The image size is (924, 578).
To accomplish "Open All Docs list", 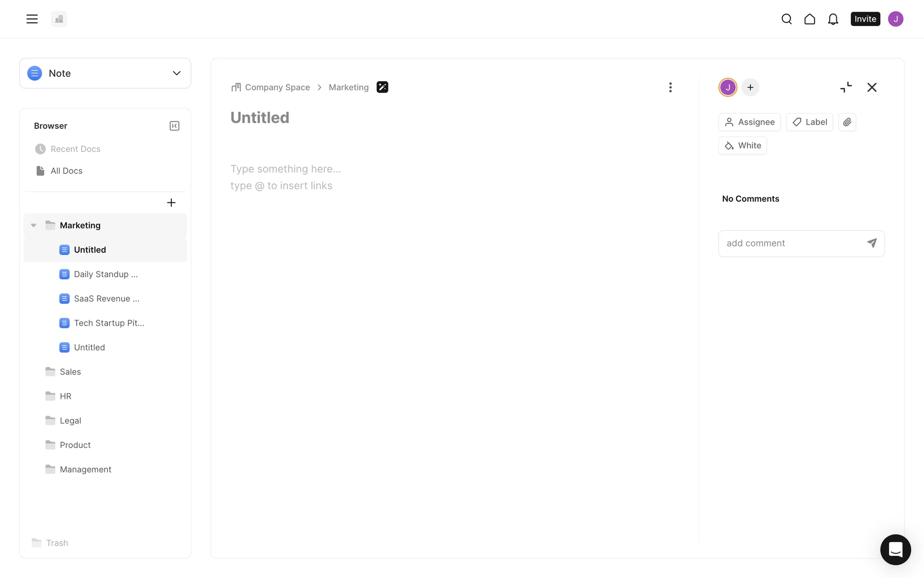I will click(66, 171).
